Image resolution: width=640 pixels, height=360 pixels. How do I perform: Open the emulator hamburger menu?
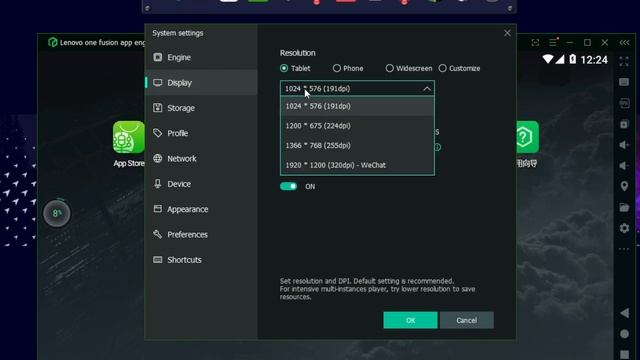point(553,42)
